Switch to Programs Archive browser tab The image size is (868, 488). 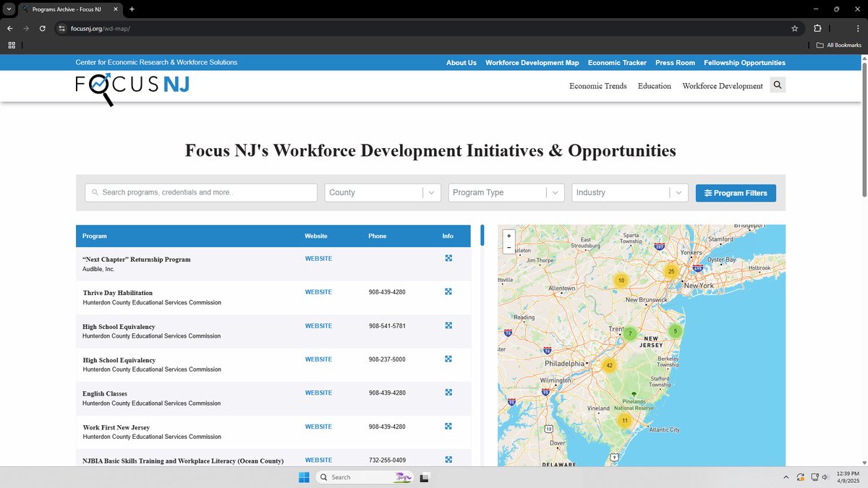tap(71, 9)
